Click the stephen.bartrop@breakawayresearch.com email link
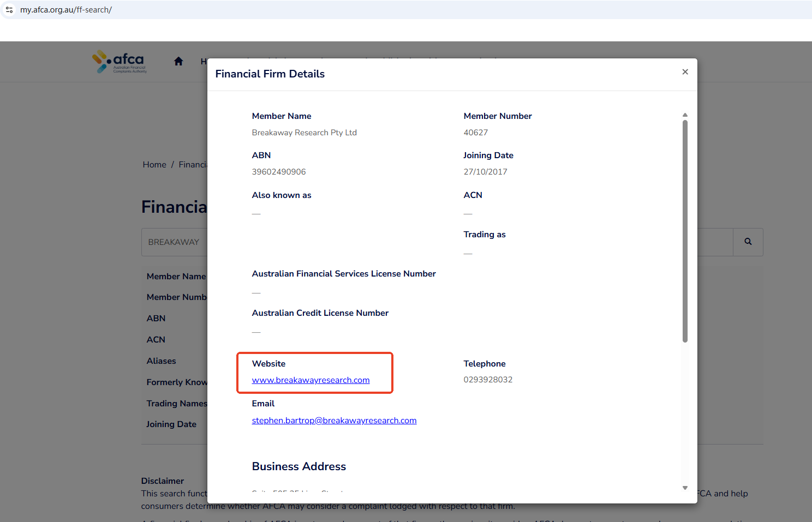Viewport: 812px width, 522px height. click(334, 421)
